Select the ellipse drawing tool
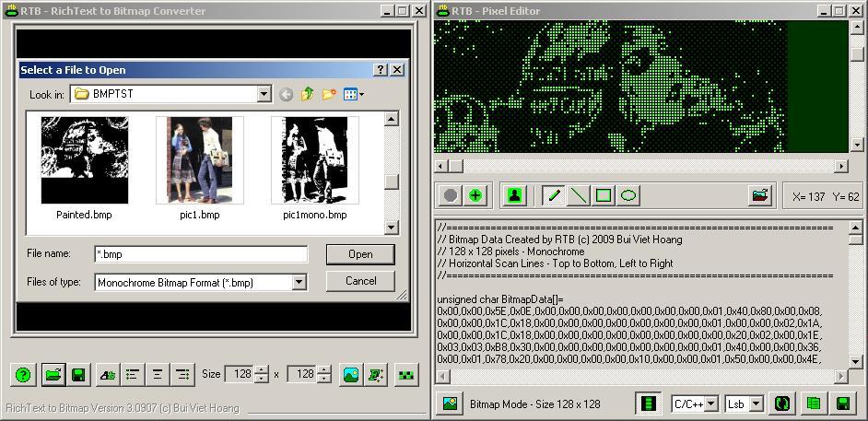The height and width of the screenshot is (421, 868). click(x=628, y=195)
